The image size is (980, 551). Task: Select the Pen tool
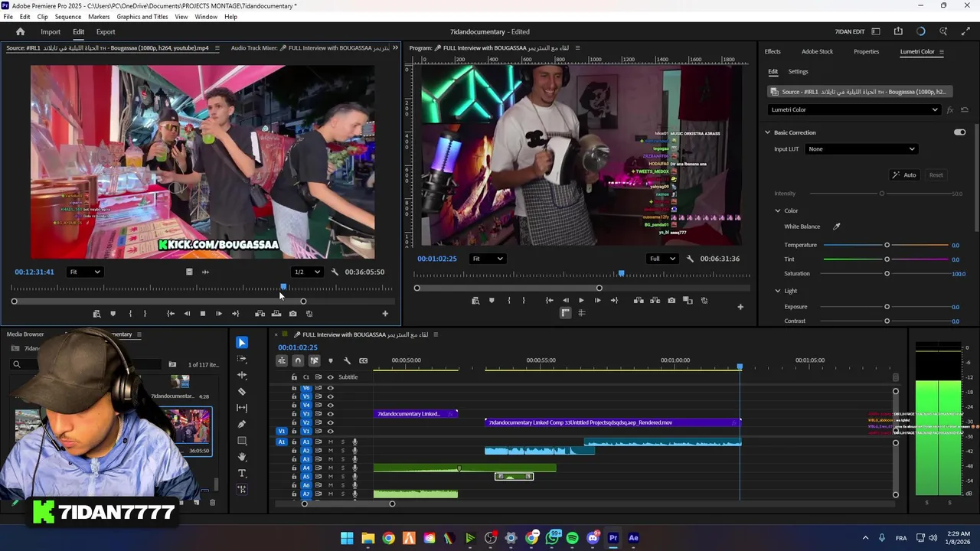pyautogui.click(x=242, y=424)
